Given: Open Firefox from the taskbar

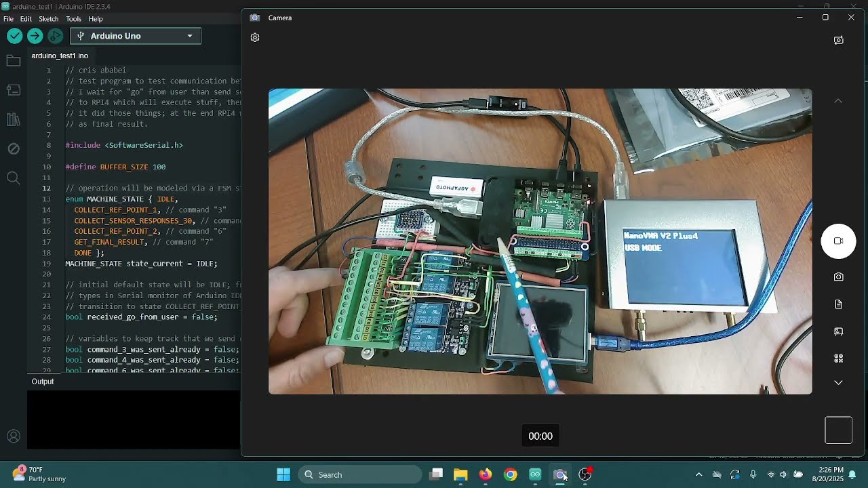Looking at the screenshot, I should [486, 474].
